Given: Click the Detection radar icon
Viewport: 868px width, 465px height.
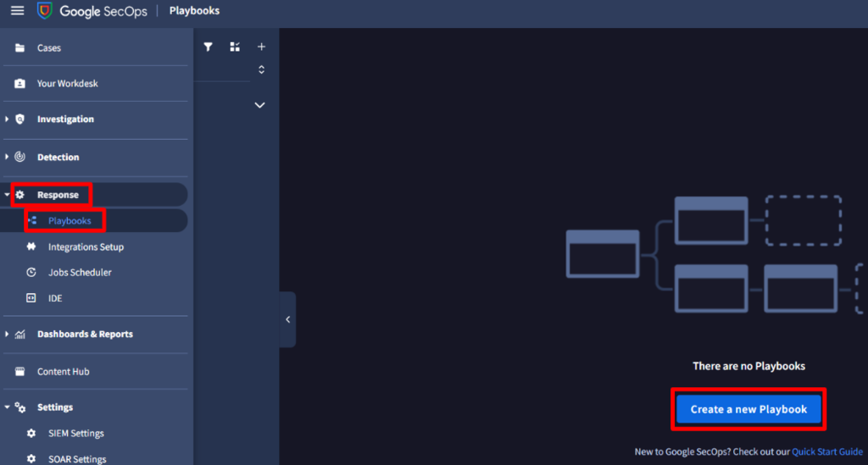Looking at the screenshot, I should click(20, 157).
